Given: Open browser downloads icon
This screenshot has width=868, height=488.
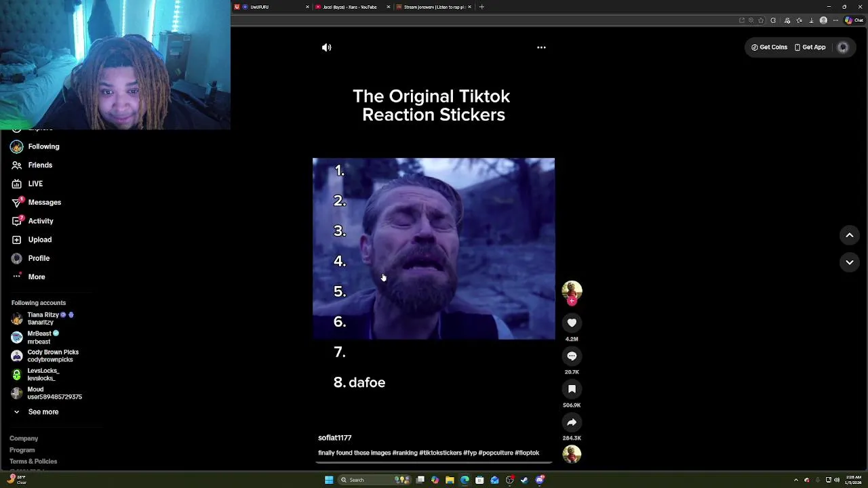Looking at the screenshot, I should [x=811, y=20].
